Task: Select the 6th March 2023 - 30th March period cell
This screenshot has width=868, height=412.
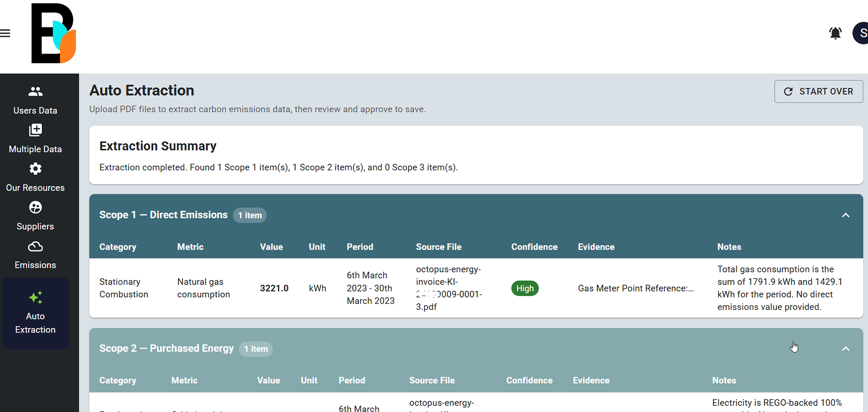Action: [371, 288]
